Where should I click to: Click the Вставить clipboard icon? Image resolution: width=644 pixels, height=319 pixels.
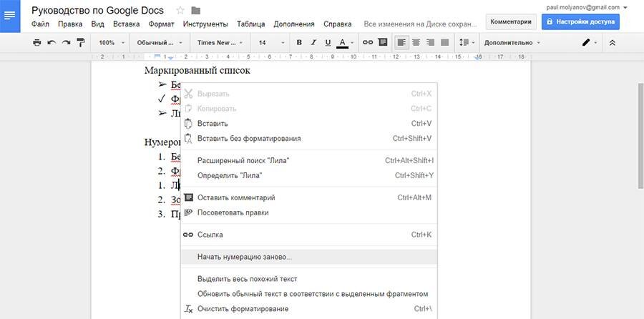(188, 124)
